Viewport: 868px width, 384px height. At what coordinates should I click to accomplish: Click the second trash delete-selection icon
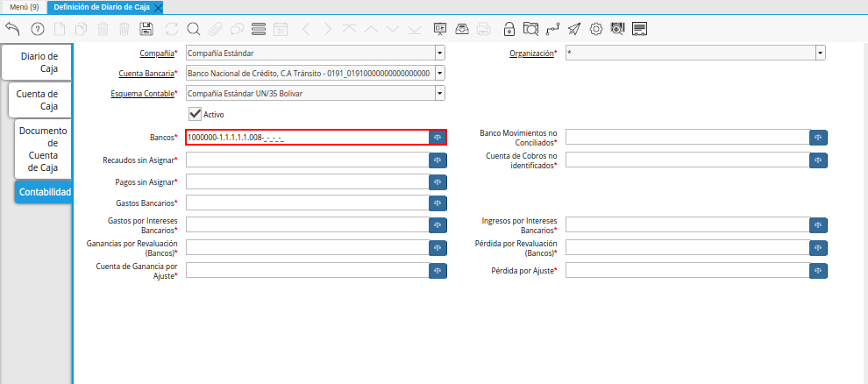(125, 29)
